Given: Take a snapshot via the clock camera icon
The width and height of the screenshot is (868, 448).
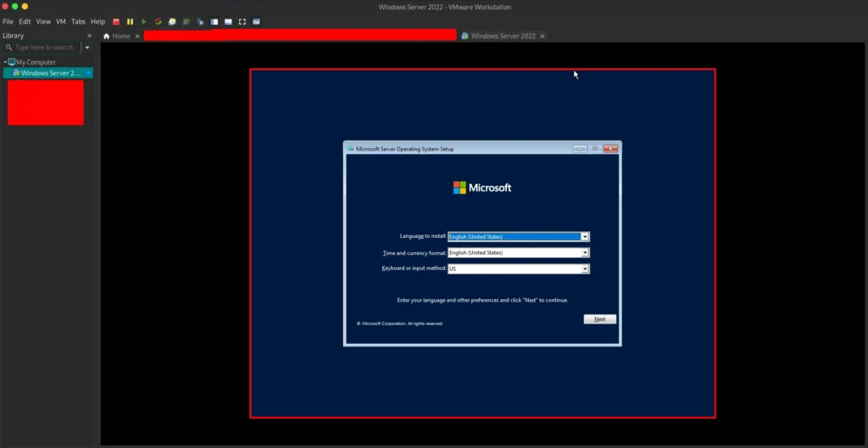Looking at the screenshot, I should pos(172,21).
